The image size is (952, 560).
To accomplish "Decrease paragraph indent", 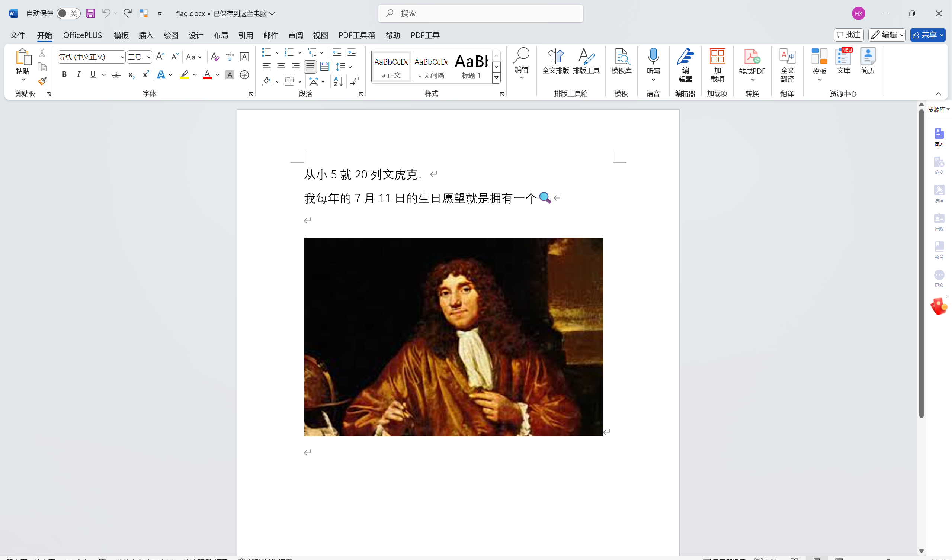I will point(337,52).
